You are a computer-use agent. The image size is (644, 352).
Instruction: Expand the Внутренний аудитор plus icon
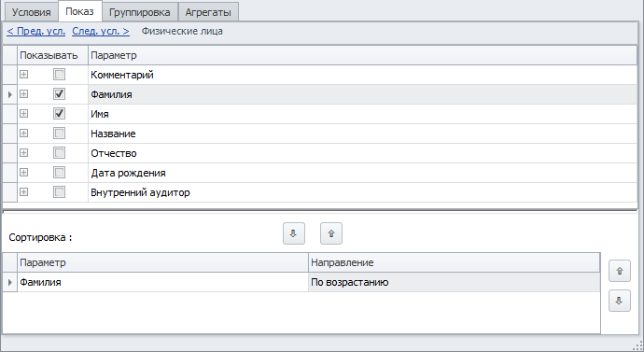(24, 191)
